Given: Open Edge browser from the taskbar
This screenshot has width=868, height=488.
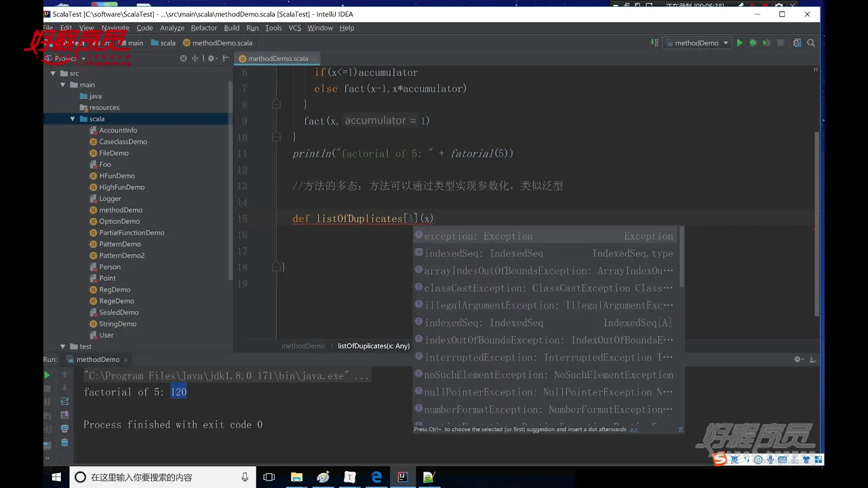Looking at the screenshot, I should click(x=376, y=477).
